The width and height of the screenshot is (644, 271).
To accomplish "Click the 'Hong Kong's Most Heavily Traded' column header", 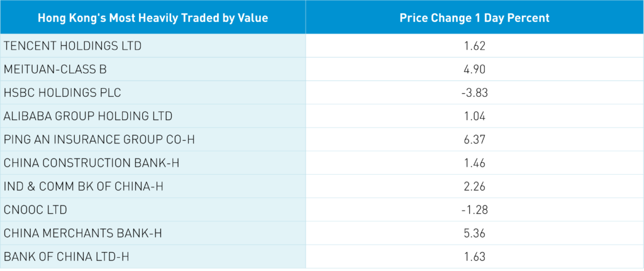I will (x=153, y=18).
